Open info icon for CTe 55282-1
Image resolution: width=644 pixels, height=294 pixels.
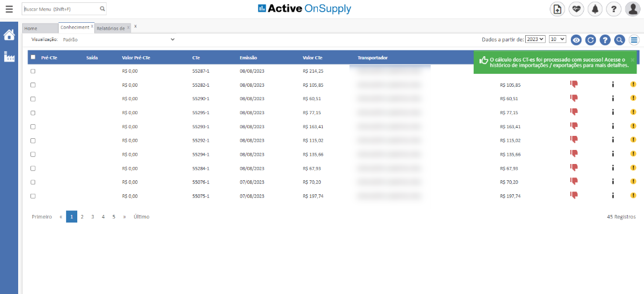click(612, 84)
